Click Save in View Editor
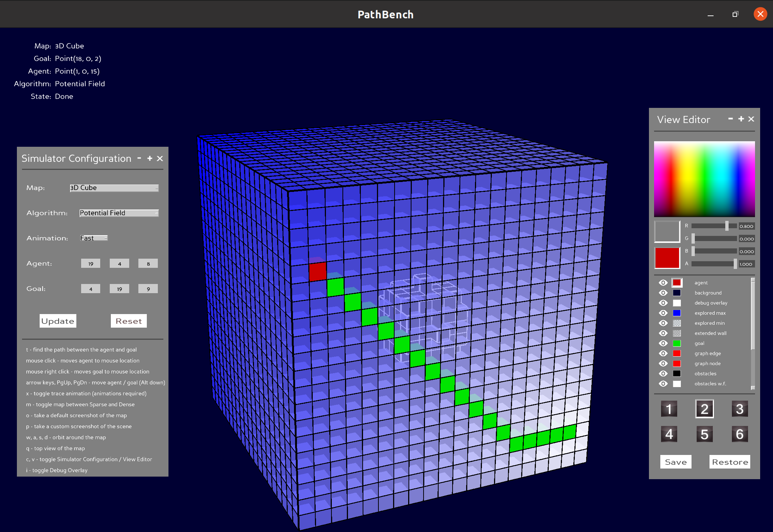The image size is (773, 532). [x=675, y=462]
